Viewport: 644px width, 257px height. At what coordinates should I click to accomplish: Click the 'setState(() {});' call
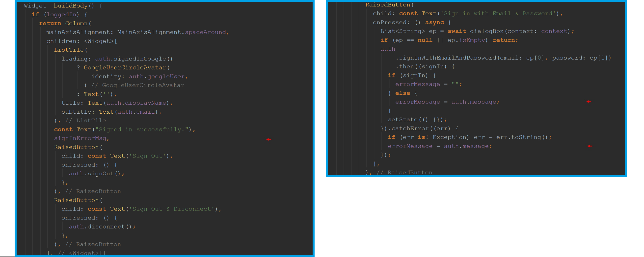click(x=417, y=120)
